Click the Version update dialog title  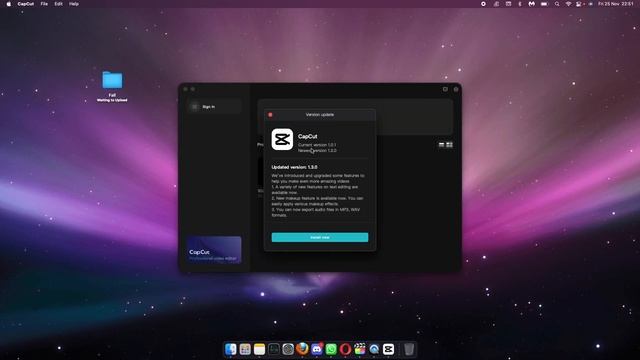320,115
